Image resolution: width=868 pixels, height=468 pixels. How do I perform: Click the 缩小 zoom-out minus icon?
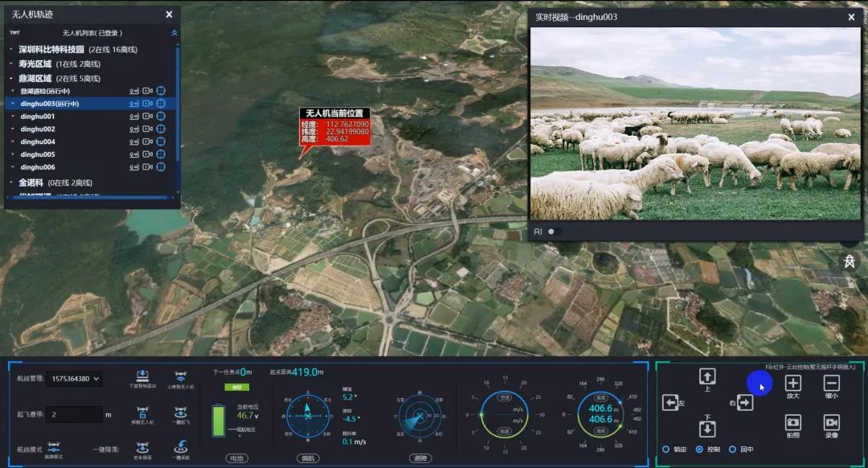[x=831, y=384]
